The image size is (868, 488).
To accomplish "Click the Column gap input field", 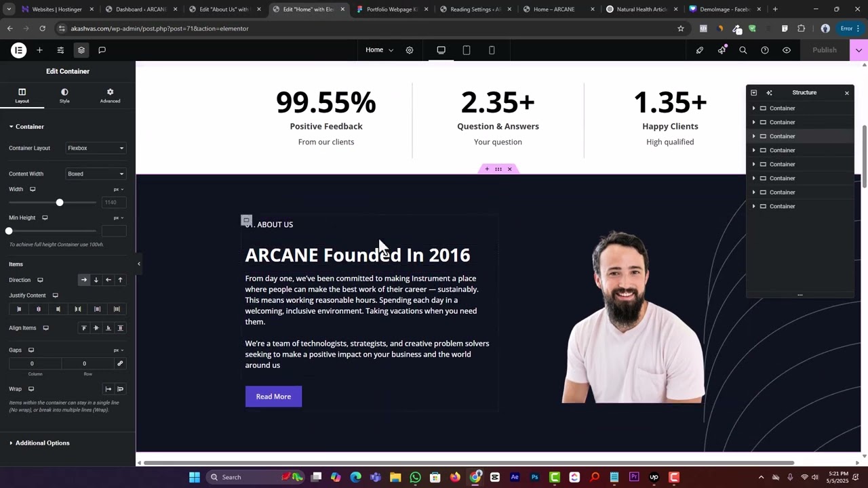I will pos(35,363).
